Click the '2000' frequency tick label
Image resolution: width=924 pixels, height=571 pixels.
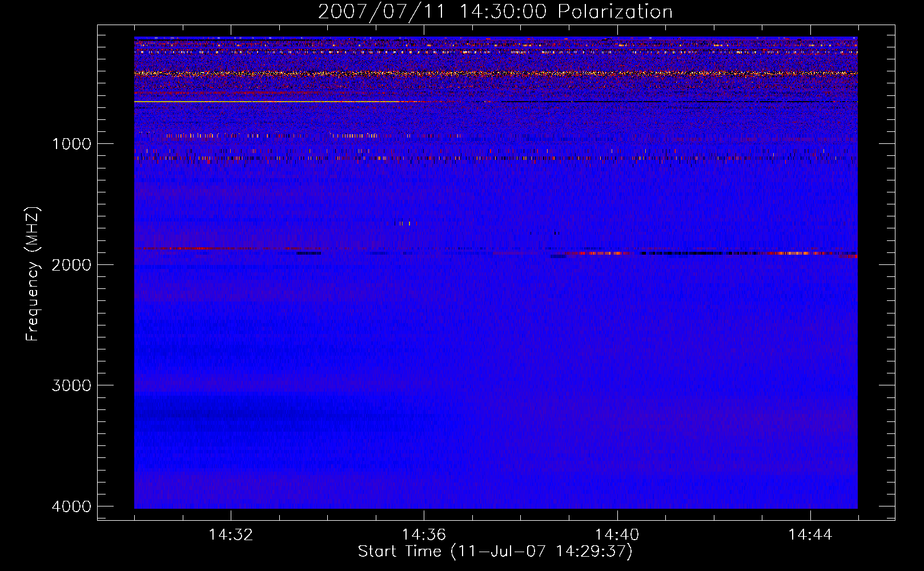tap(71, 264)
